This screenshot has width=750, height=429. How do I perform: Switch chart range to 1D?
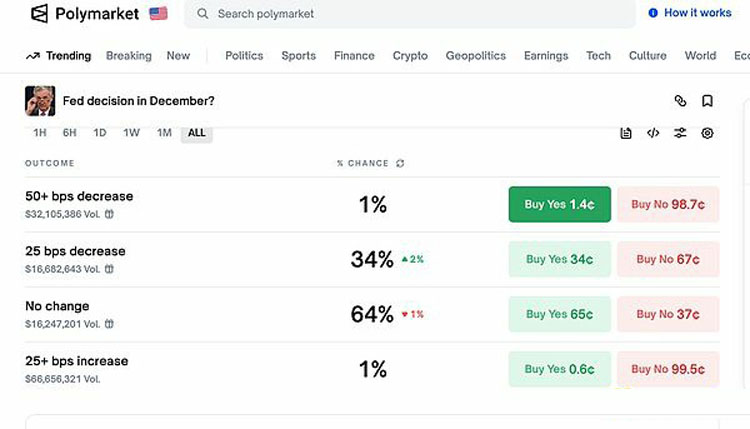tap(100, 133)
